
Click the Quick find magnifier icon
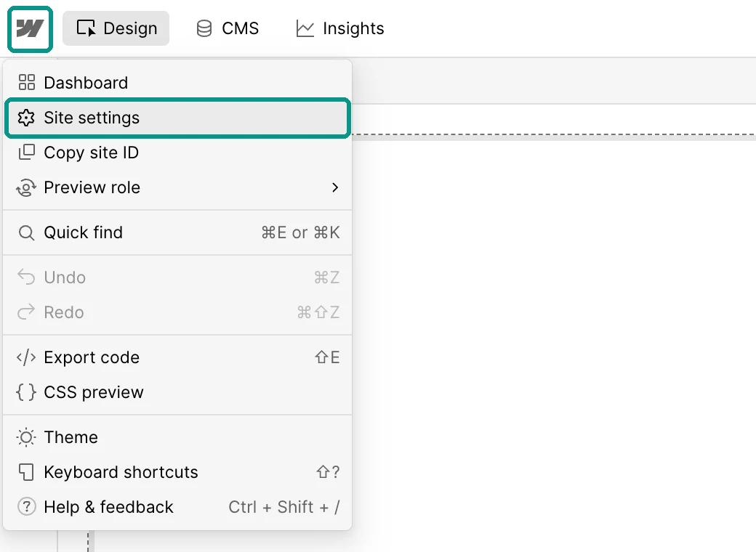(26, 233)
